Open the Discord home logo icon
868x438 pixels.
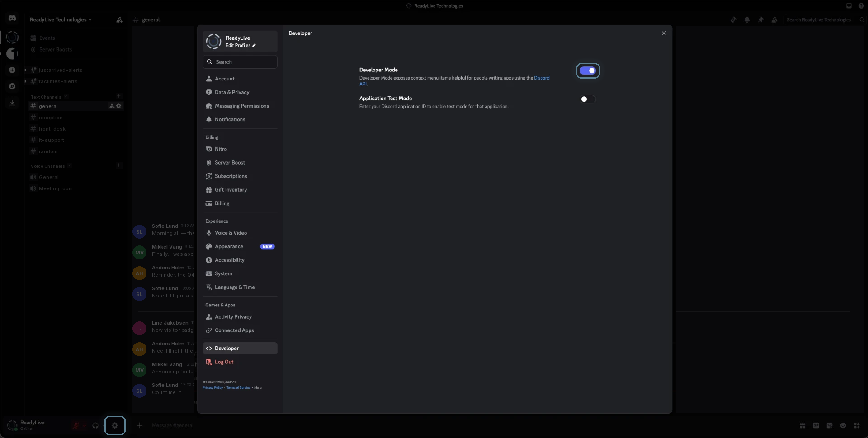point(12,19)
